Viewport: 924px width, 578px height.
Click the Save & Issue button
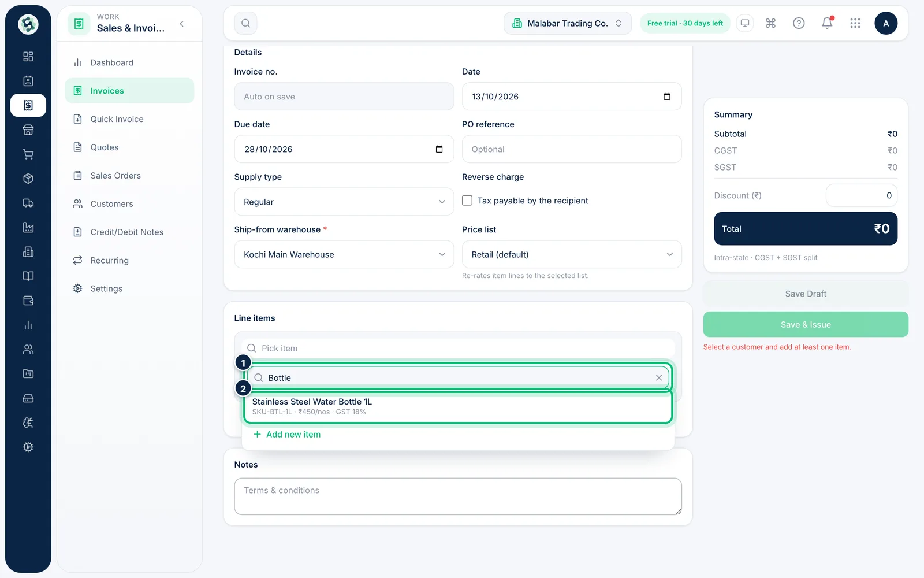806,324
